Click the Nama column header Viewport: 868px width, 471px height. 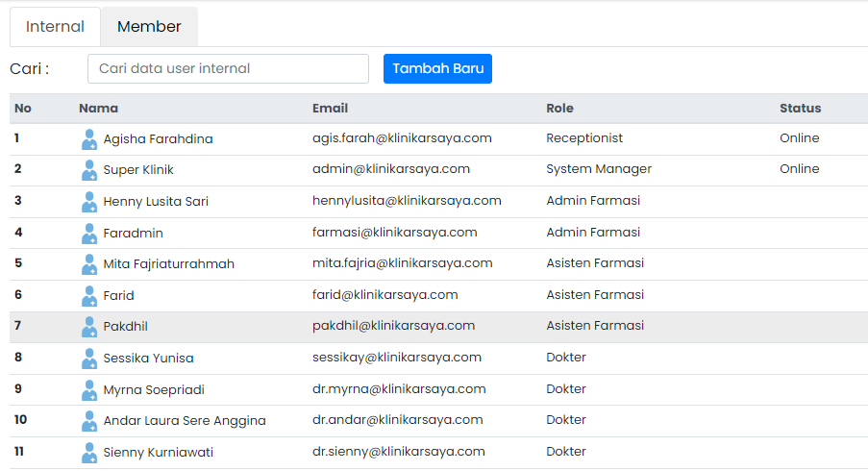98,109
